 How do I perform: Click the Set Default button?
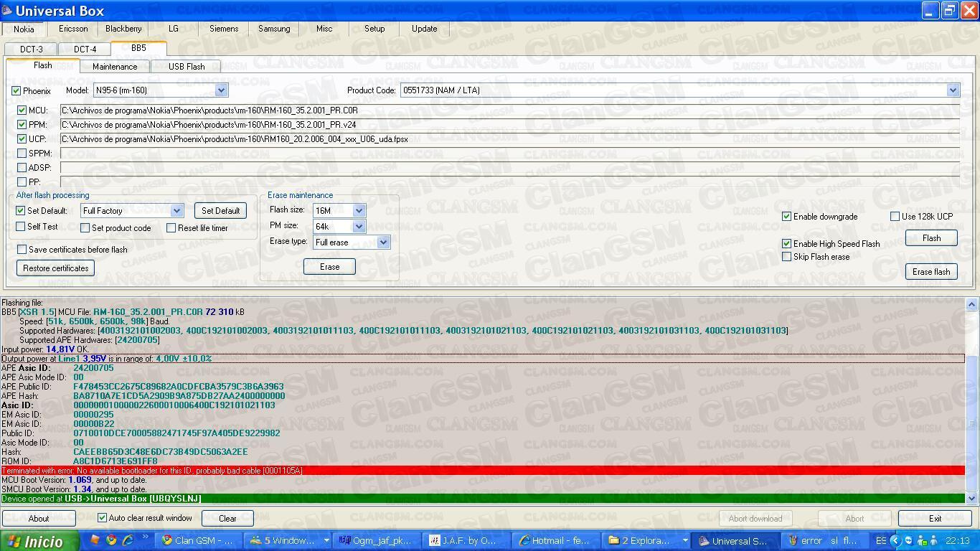tap(220, 211)
